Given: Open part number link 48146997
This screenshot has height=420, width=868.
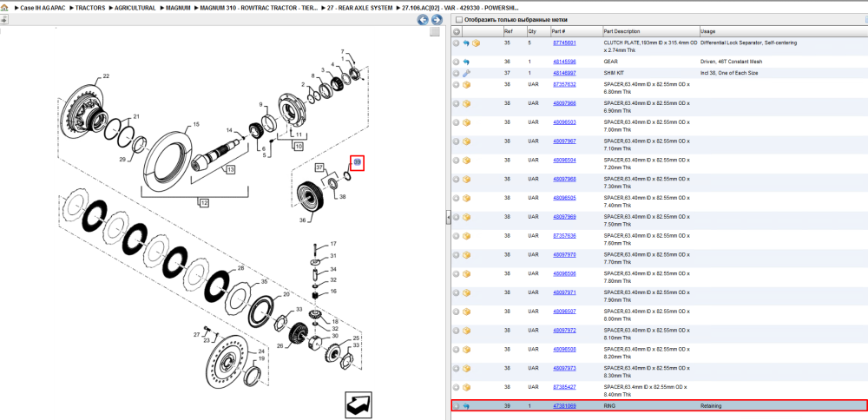Looking at the screenshot, I should (x=564, y=73).
